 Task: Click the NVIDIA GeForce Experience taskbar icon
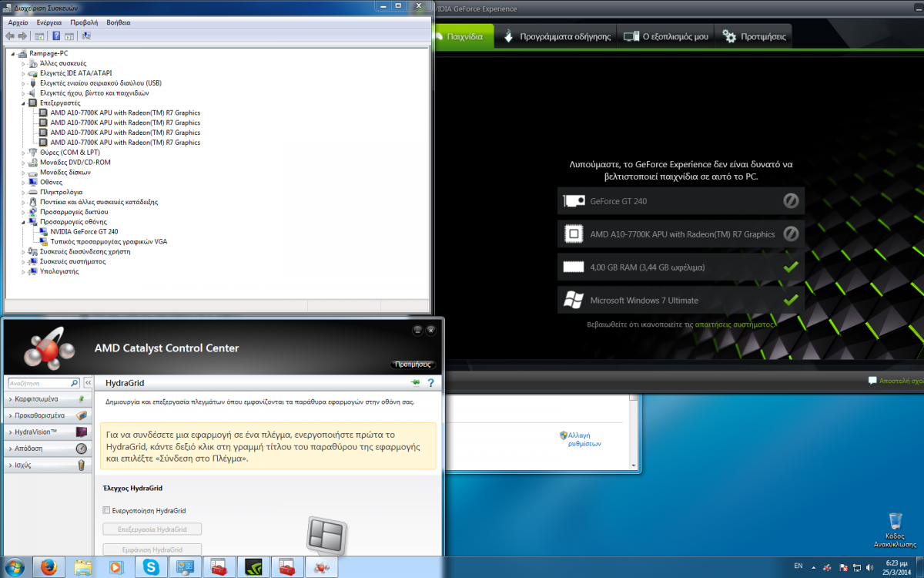tap(254, 567)
